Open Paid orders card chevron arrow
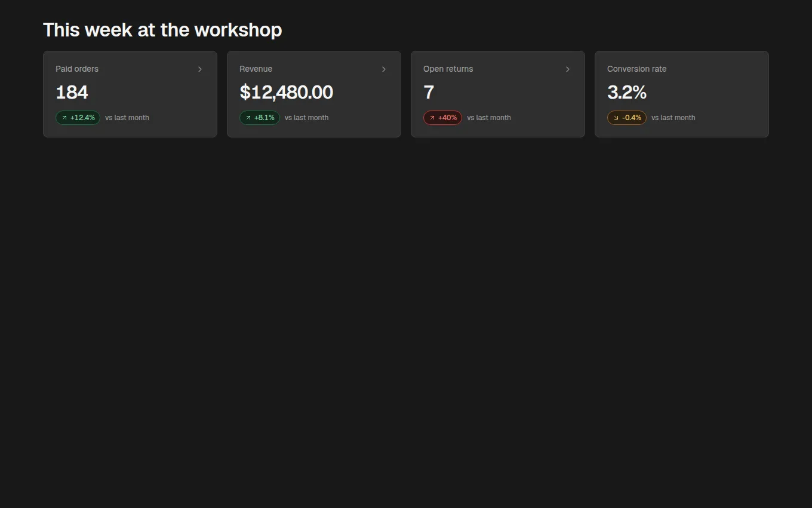812x508 pixels. (x=200, y=69)
